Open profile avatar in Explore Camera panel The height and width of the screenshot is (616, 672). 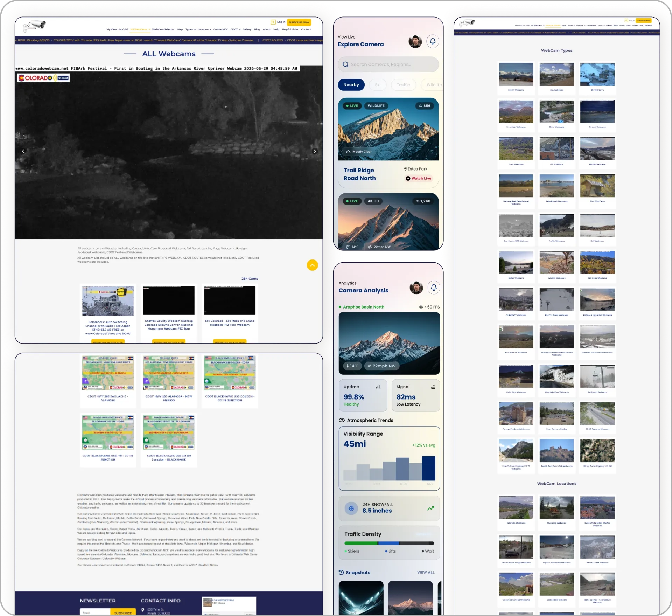coord(415,41)
